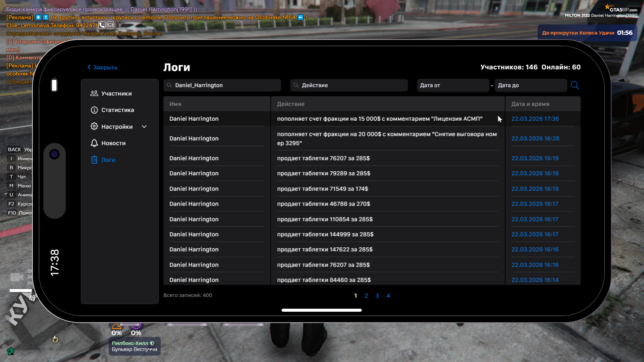Click the Статистика info icon
This screenshot has height=362, width=644.
coord(94,110)
